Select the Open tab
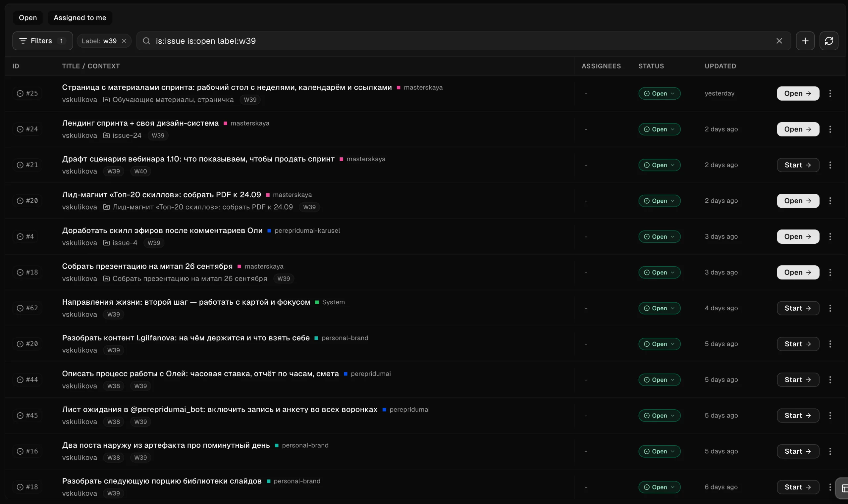This screenshot has height=504, width=848. [x=28, y=18]
